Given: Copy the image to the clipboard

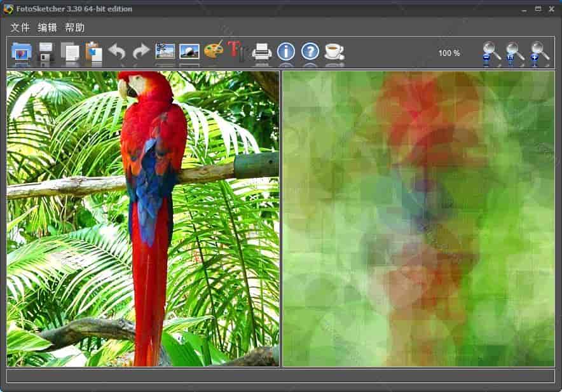Looking at the screenshot, I should (x=70, y=53).
